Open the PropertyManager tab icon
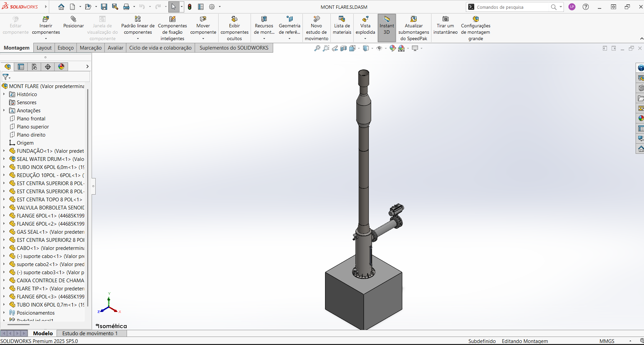Viewport: 644px width, 345px height. point(21,67)
